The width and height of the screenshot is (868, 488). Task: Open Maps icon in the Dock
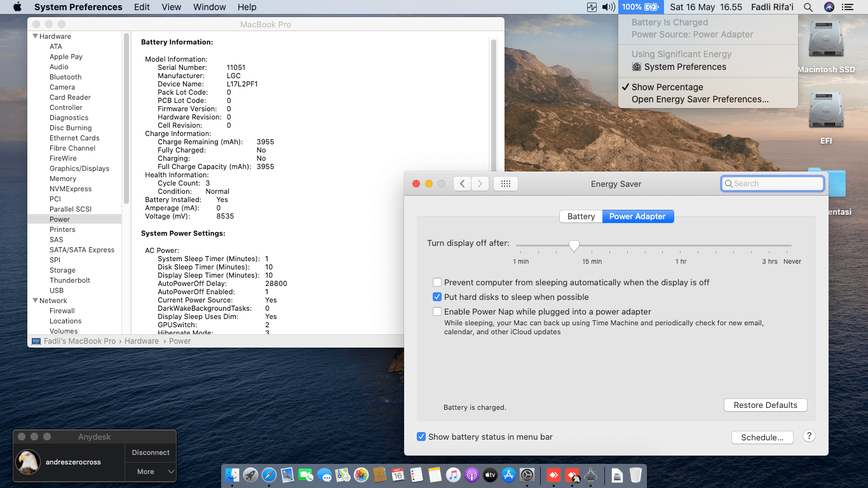coord(343,475)
